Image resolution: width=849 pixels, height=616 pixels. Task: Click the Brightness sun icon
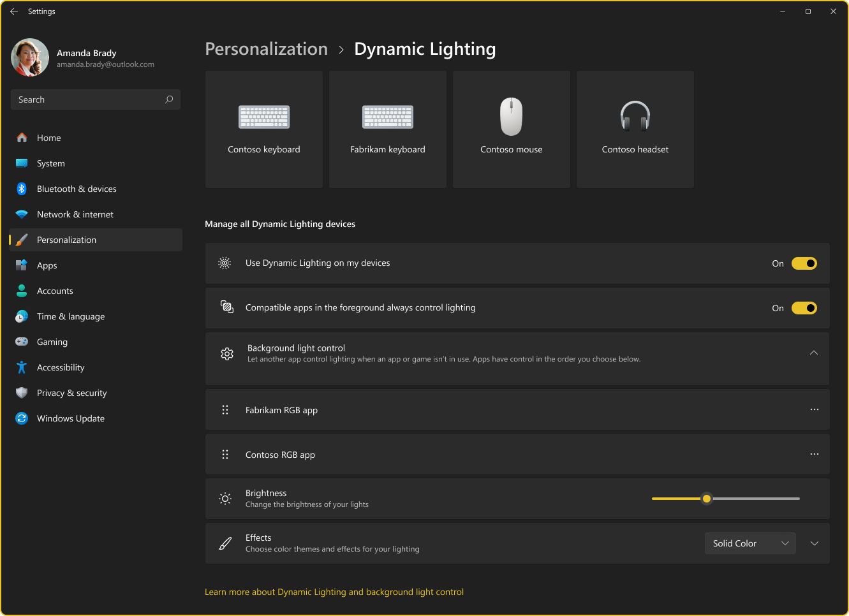pos(225,498)
